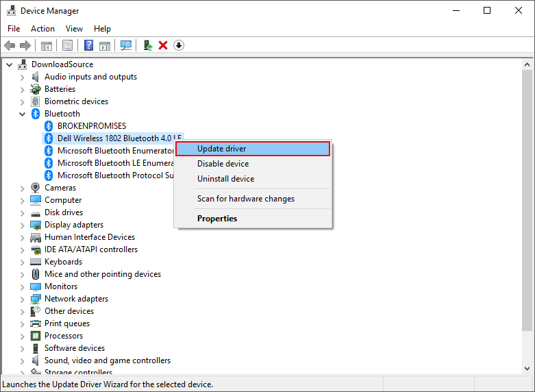Click the Biometric devices fingerprint icon

35,101
